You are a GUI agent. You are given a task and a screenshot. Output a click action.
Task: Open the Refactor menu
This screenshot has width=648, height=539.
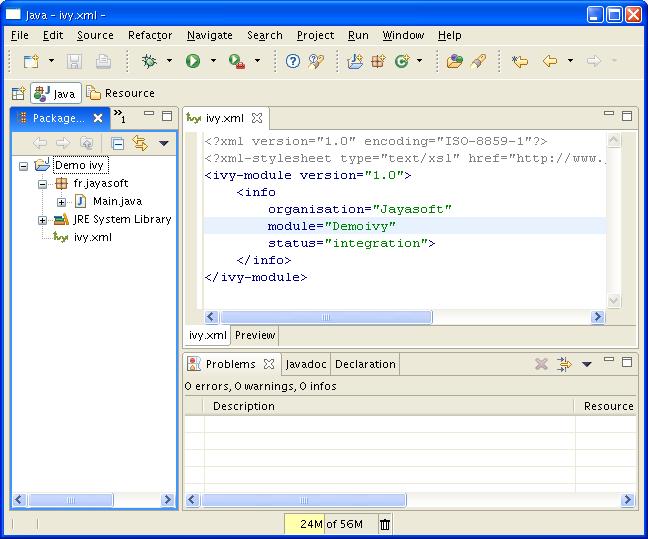coord(150,35)
